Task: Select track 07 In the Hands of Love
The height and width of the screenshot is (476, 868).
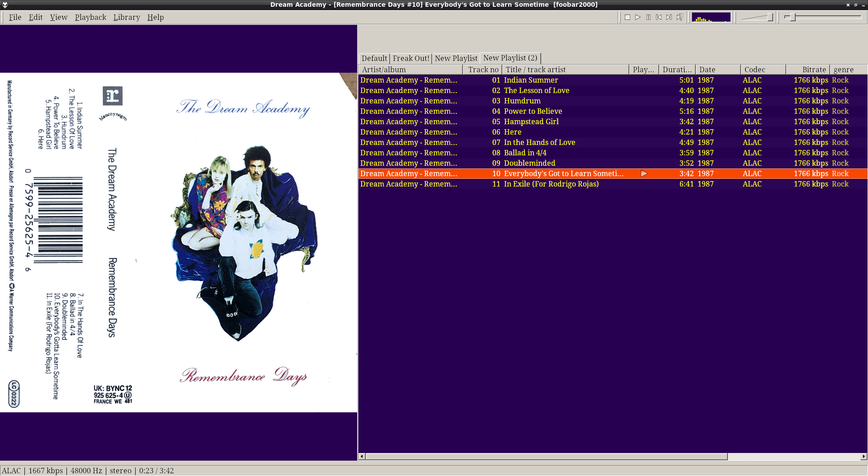Action: [x=613, y=142]
